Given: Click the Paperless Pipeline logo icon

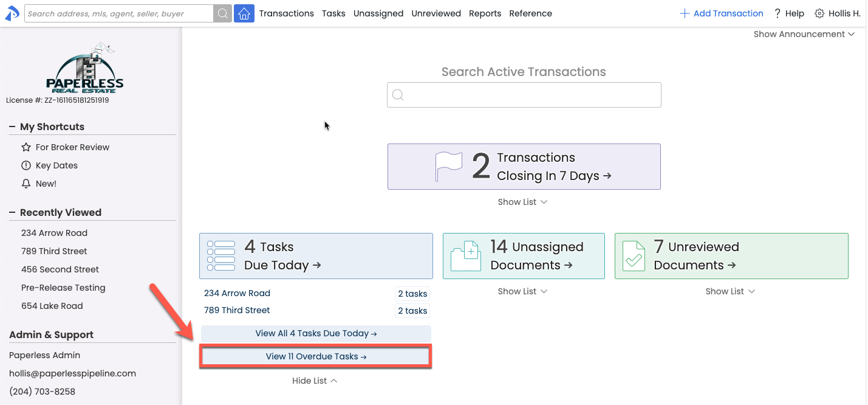Looking at the screenshot, I should tap(12, 13).
